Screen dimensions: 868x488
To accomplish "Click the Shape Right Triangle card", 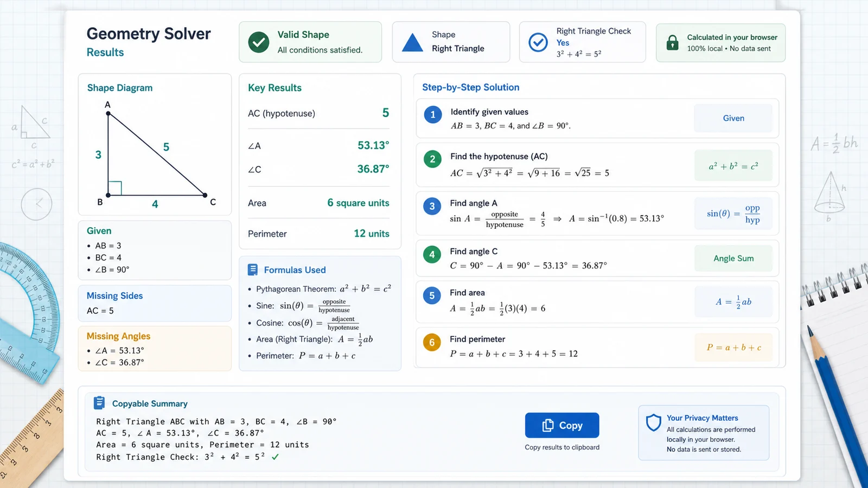I will click(x=451, y=42).
